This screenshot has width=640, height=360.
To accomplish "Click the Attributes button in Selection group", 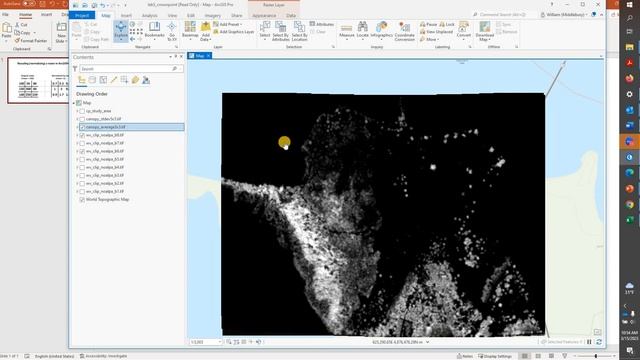I will (322, 24).
